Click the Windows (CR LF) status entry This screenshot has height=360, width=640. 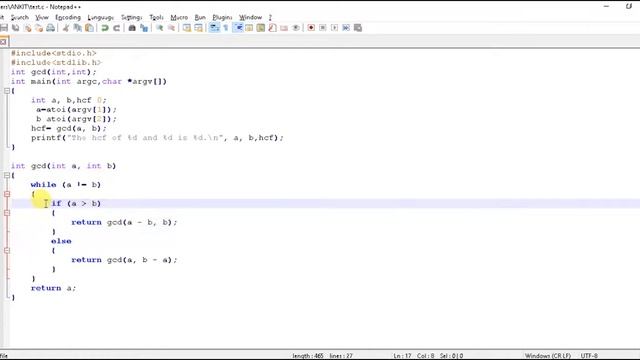click(548, 356)
